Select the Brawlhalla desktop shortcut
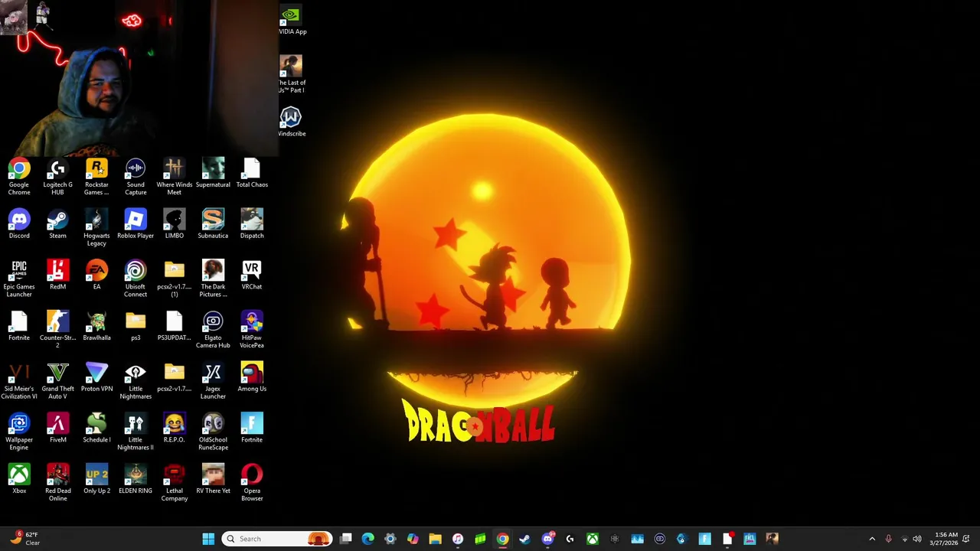Image resolution: width=980 pixels, height=551 pixels. coord(96,326)
